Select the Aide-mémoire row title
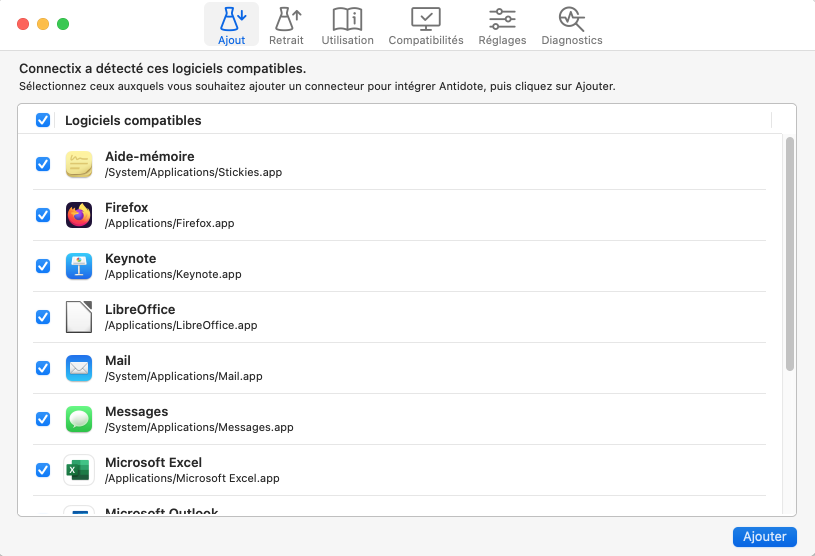This screenshot has width=815, height=556. (150, 156)
